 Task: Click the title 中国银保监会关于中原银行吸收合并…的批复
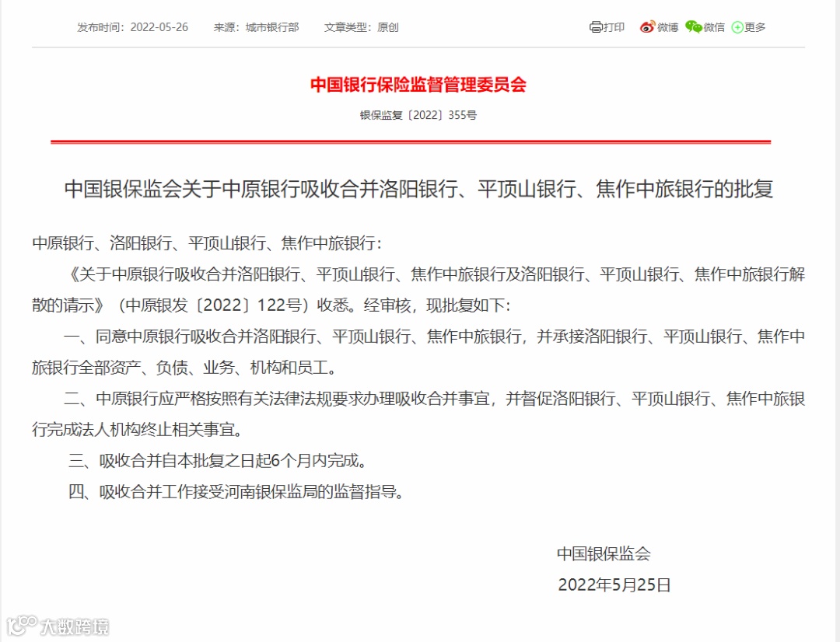click(x=418, y=189)
